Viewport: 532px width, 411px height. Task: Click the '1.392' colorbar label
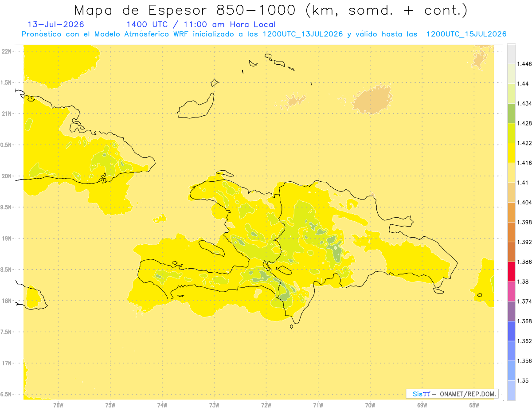524,242
